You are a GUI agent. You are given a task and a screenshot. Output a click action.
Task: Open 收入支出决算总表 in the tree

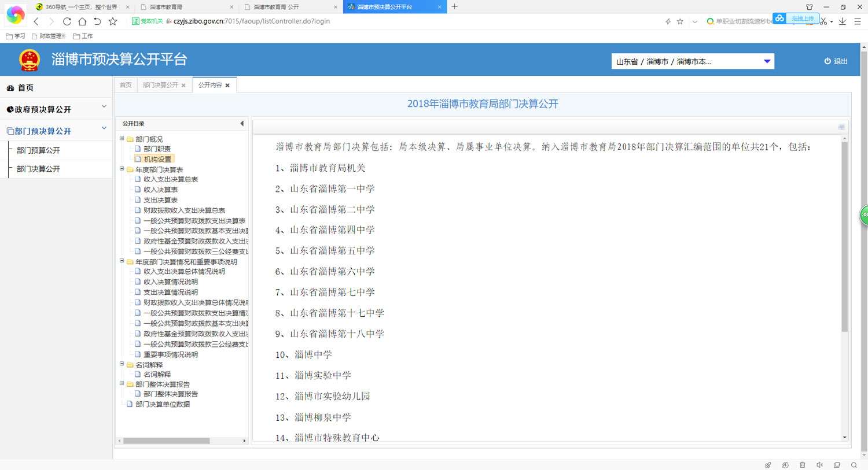(171, 179)
